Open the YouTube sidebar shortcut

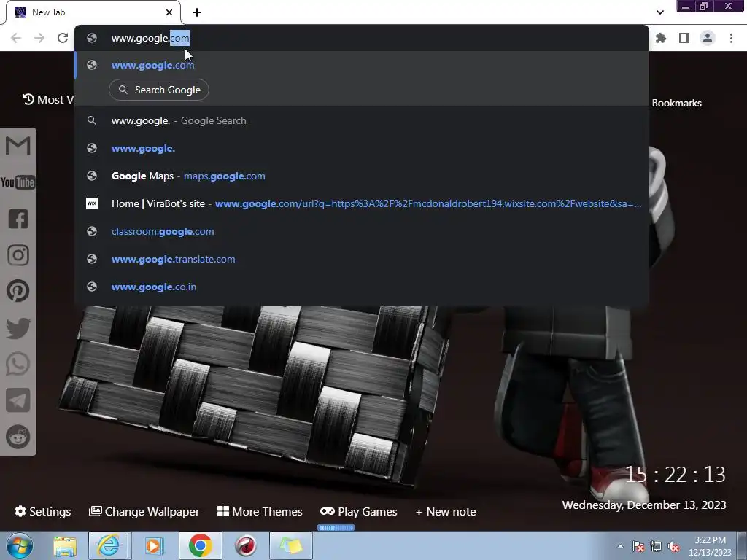18,182
